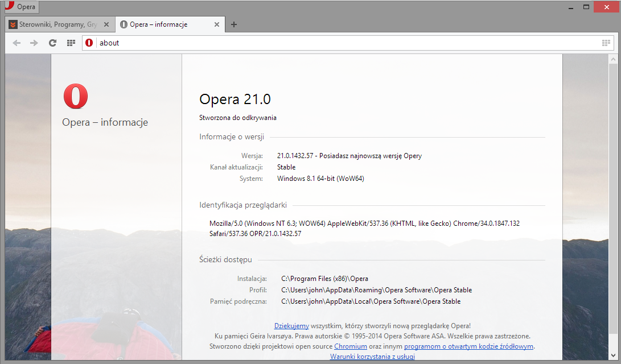The width and height of the screenshot is (621, 364).
Task: Go back with the back arrow
Action: (17, 43)
